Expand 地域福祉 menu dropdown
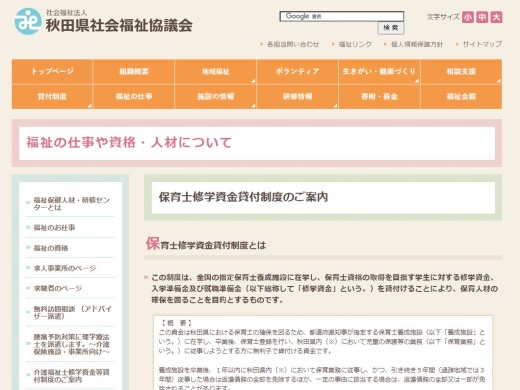Image resolution: width=520 pixels, height=390 pixels. pos(216,71)
